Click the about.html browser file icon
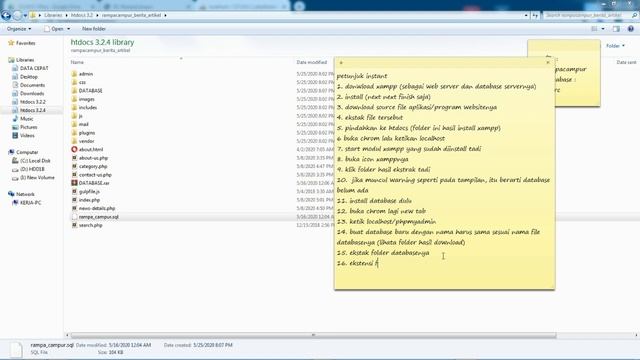 pos(74,149)
